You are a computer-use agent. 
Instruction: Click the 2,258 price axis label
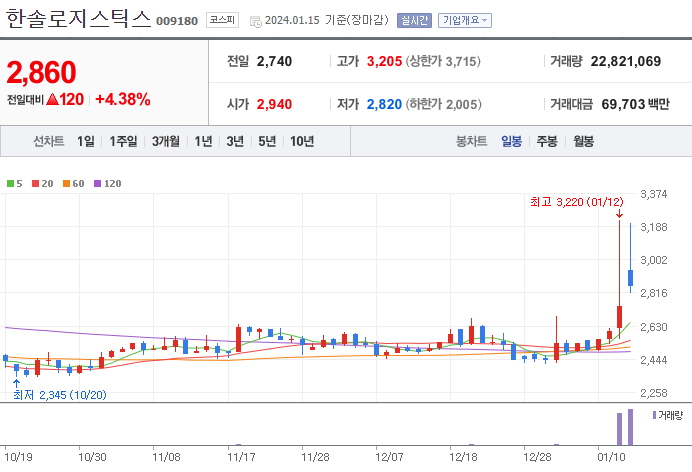654,393
